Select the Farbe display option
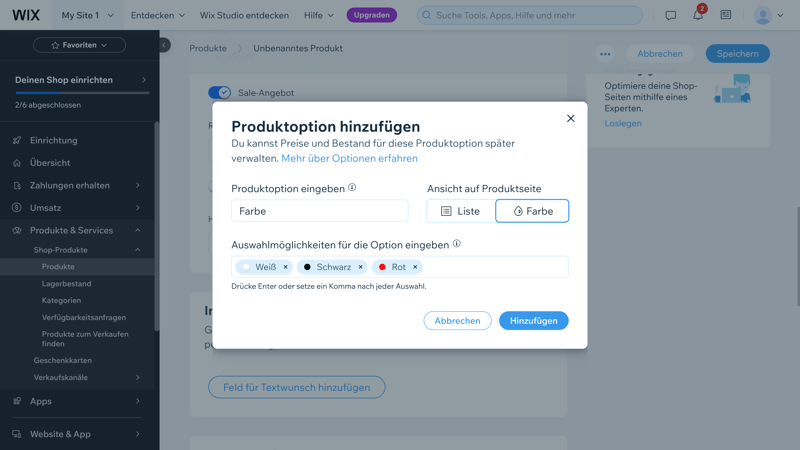The height and width of the screenshot is (450, 800). [x=532, y=211]
